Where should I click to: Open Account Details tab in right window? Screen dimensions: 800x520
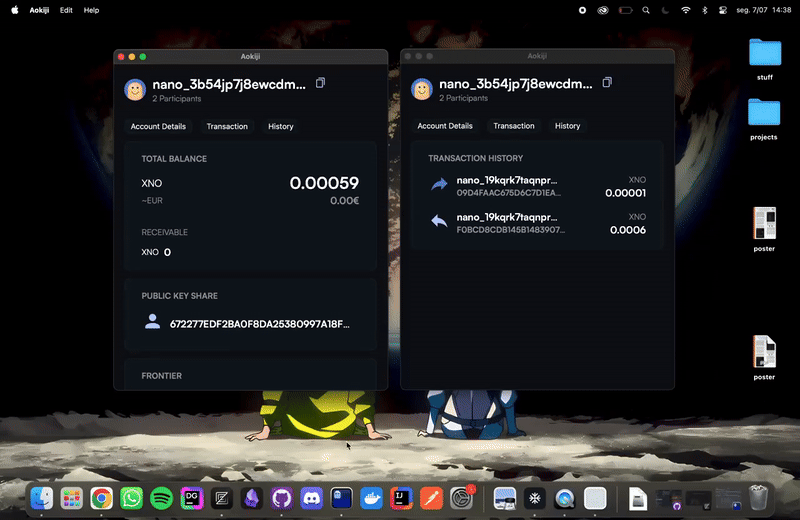click(445, 126)
